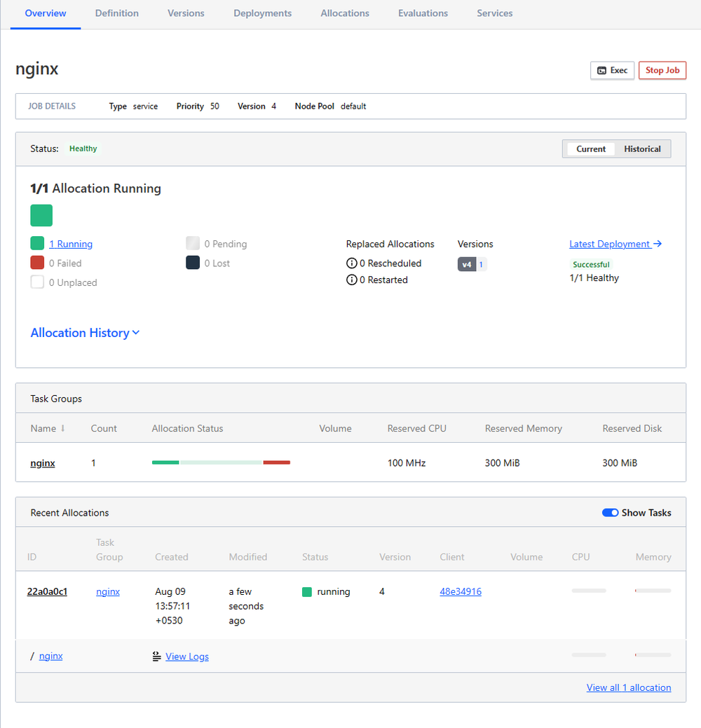
Task: Open the Services tab
Action: tap(494, 13)
